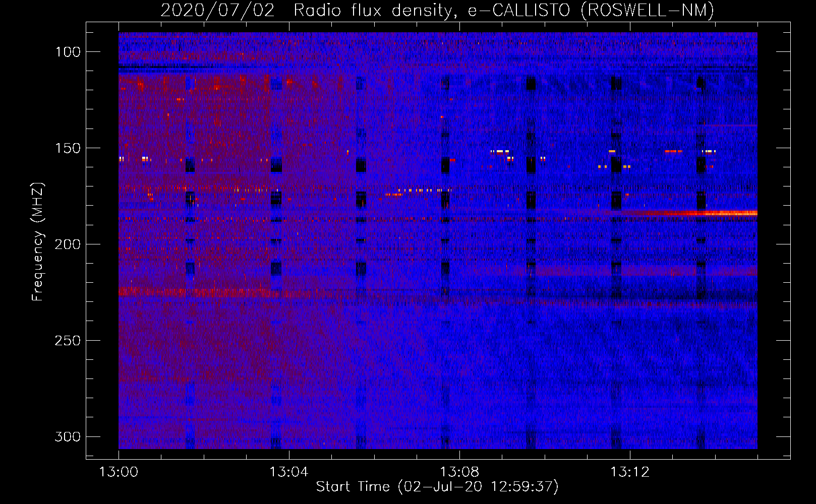The image size is (816, 504).
Task: Click the 13:12 time tick label
Action: pyautogui.click(x=630, y=472)
